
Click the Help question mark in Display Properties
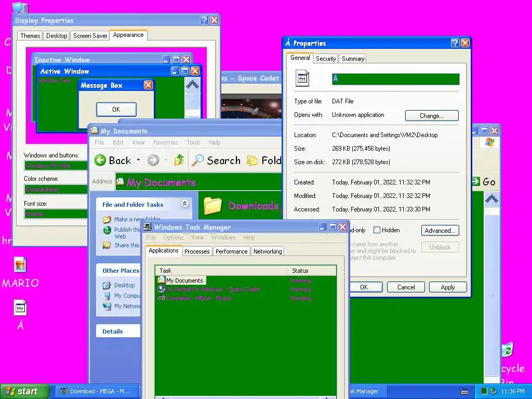(204, 20)
